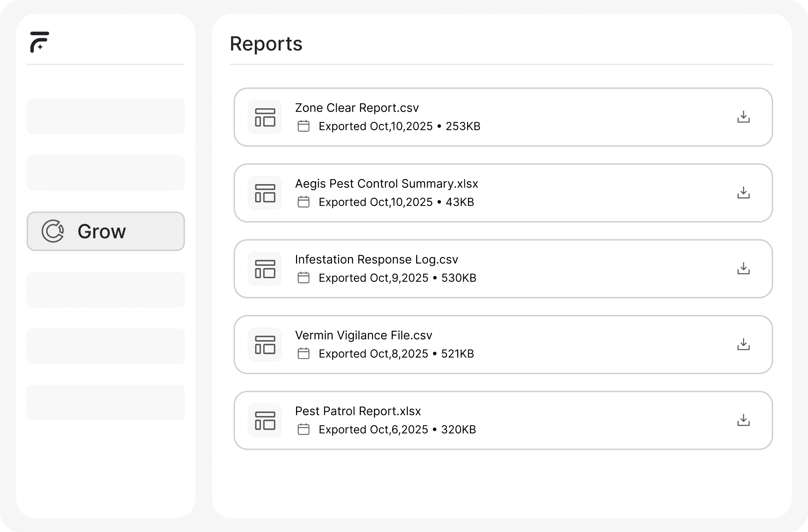Screen dimensions: 808x532
Task: Click layout icon of Infestation Response Log
Action: coord(265,269)
